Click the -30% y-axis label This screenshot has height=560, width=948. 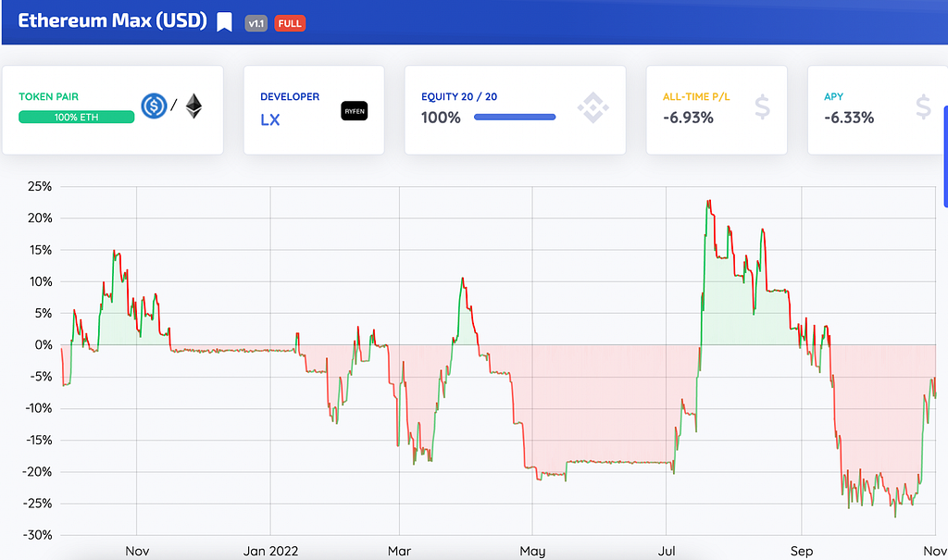tap(37, 535)
